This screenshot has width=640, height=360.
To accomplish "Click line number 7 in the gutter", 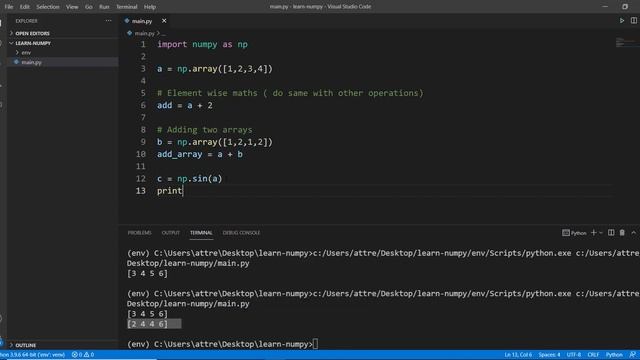I will pyautogui.click(x=143, y=118).
